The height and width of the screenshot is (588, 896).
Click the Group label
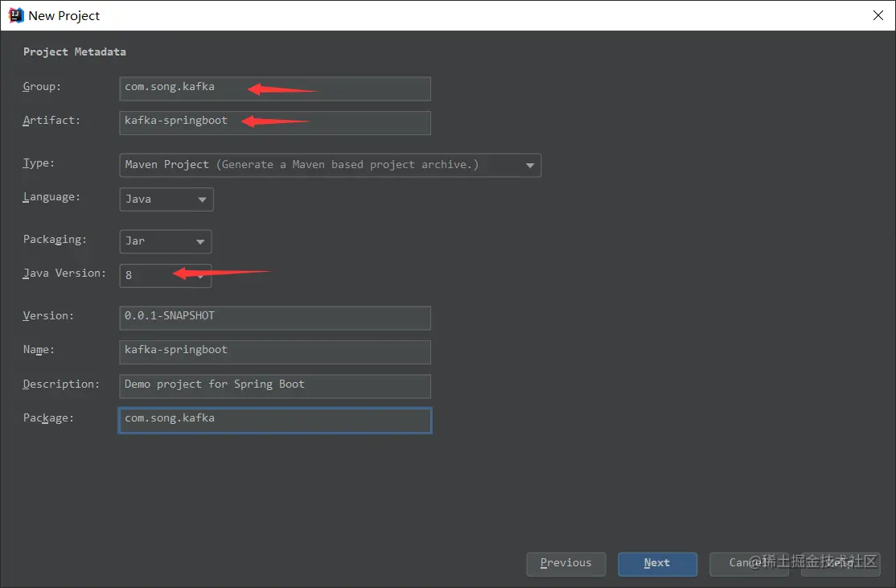click(42, 86)
